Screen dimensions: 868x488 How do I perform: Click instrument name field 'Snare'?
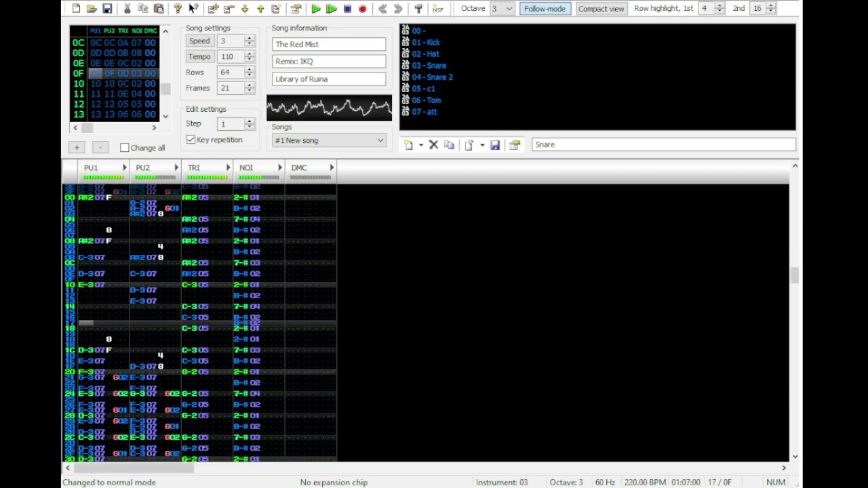click(664, 144)
